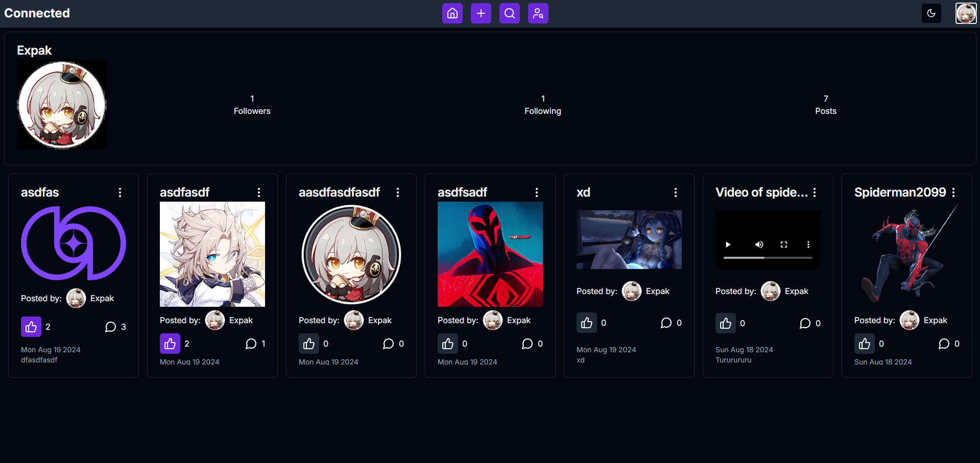
Task: Click author avatar on xd post
Action: pos(632,291)
